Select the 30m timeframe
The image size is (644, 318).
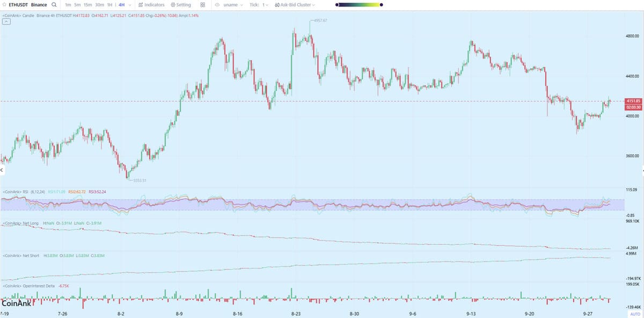pos(99,5)
